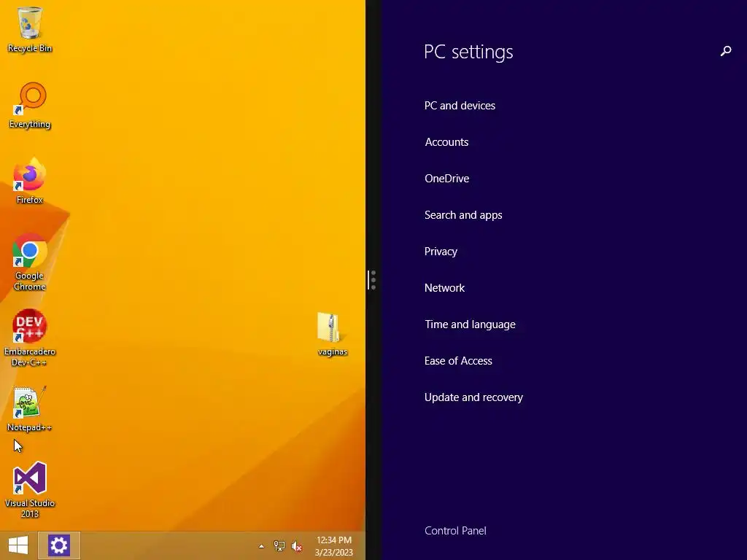Select the zipped folder icon on desktop
Viewport: 747px width, 560px height.
point(332,334)
